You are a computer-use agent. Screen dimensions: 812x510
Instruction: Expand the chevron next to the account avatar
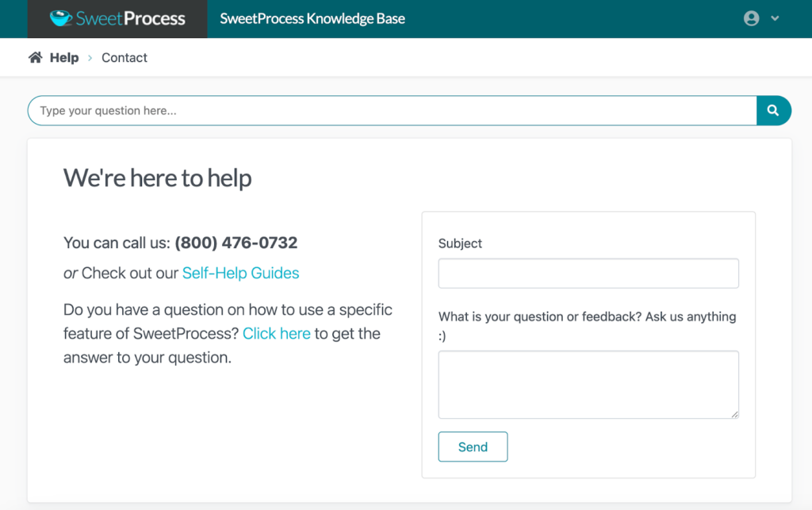coord(775,17)
